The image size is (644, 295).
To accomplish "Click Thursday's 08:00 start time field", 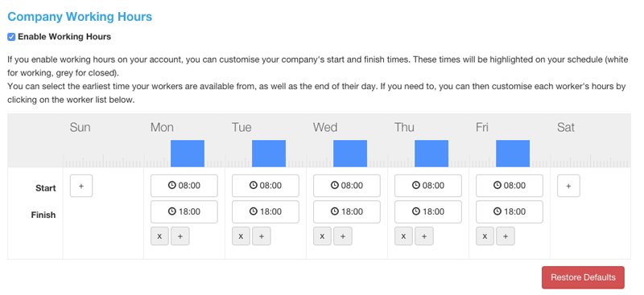I will point(428,186).
